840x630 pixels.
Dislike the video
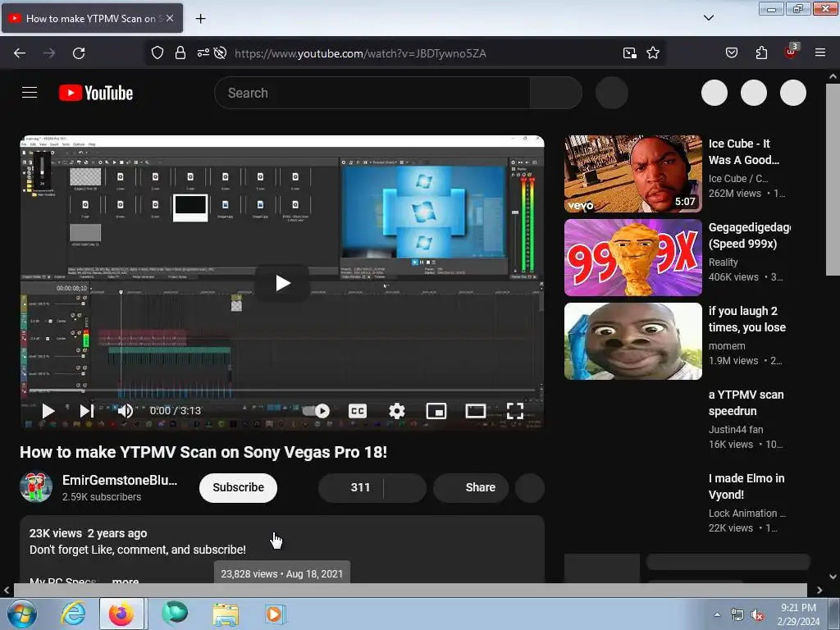405,487
